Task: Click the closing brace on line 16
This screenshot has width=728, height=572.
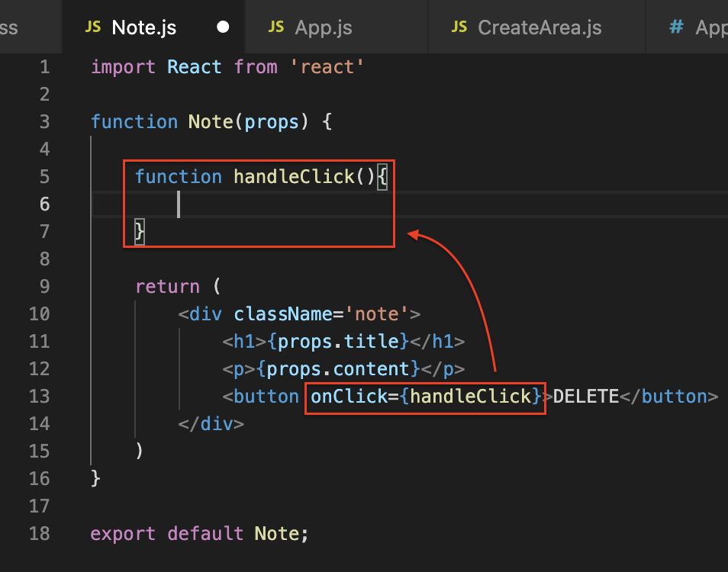Action: click(95, 478)
